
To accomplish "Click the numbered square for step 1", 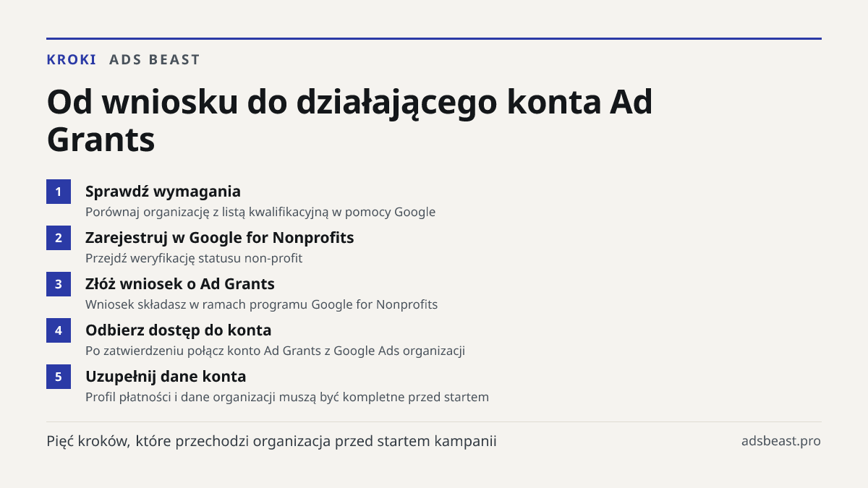I will [59, 192].
